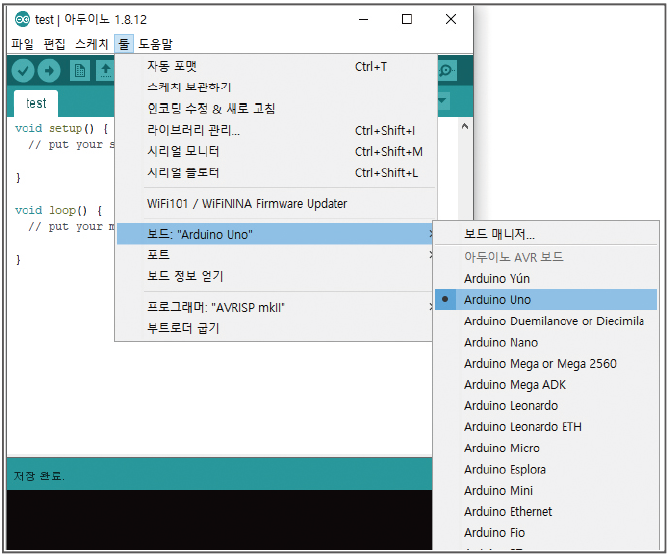Choose 스케치 보관하기 menu entry
This screenshot has width=670, height=556.
pyautogui.click(x=276, y=87)
